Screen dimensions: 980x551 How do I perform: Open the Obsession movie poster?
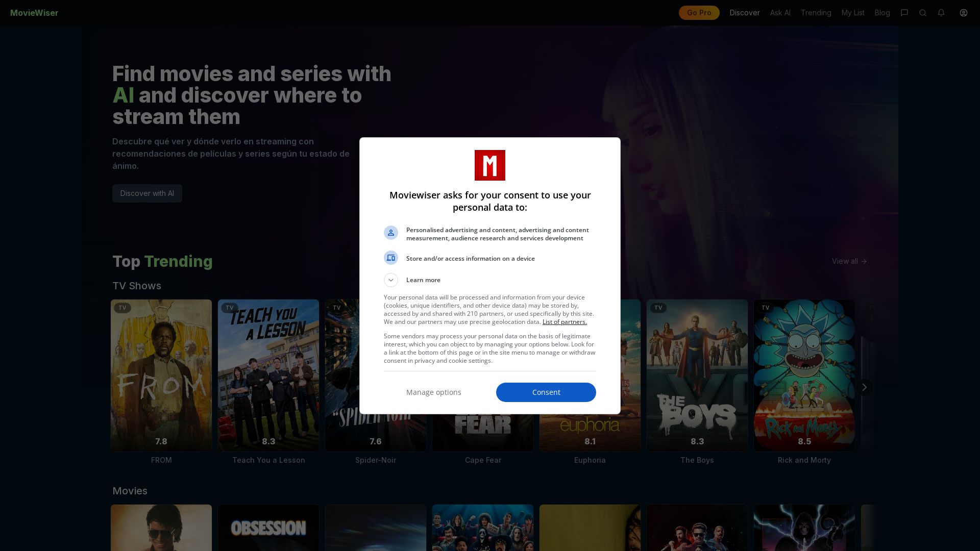click(x=268, y=528)
